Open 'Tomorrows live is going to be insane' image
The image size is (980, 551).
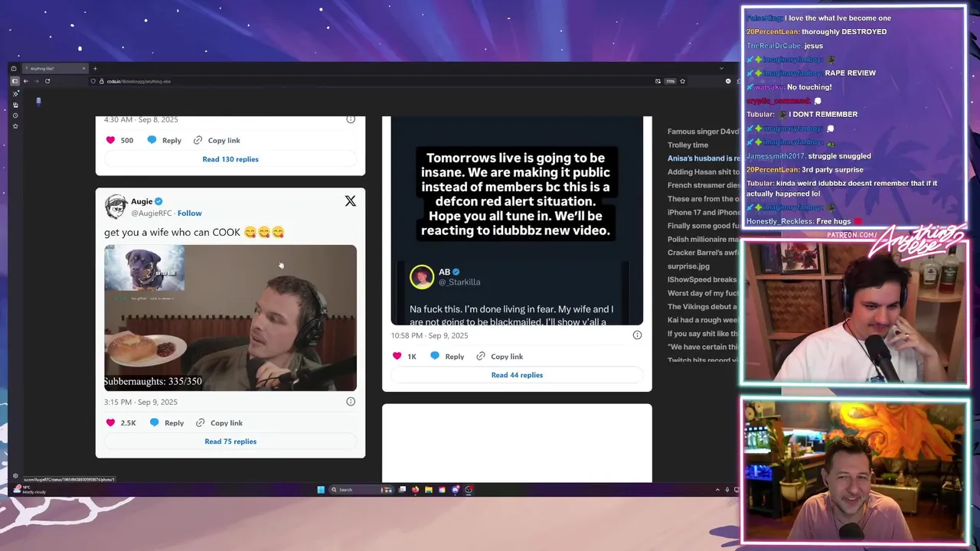[x=517, y=220]
